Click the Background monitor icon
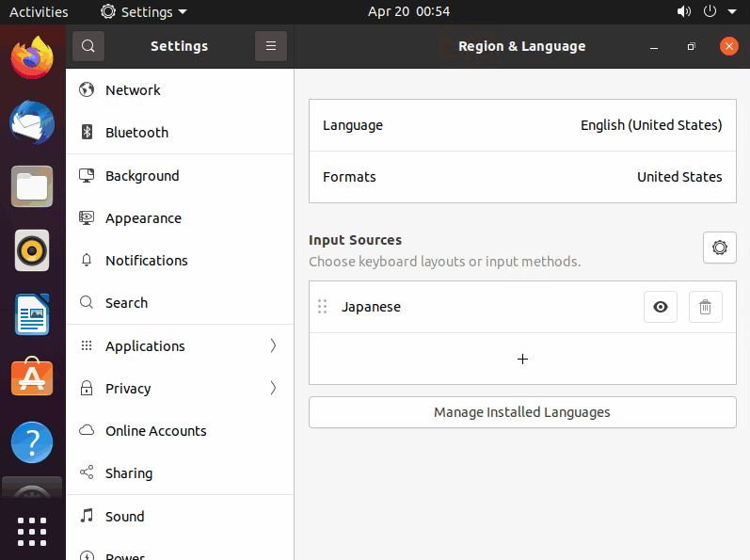 pos(87,175)
